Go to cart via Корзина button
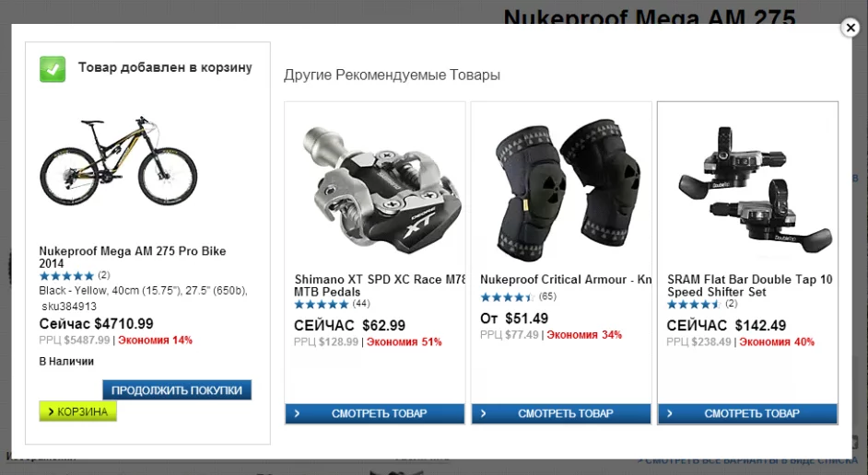This screenshot has height=475, width=868. (x=78, y=411)
